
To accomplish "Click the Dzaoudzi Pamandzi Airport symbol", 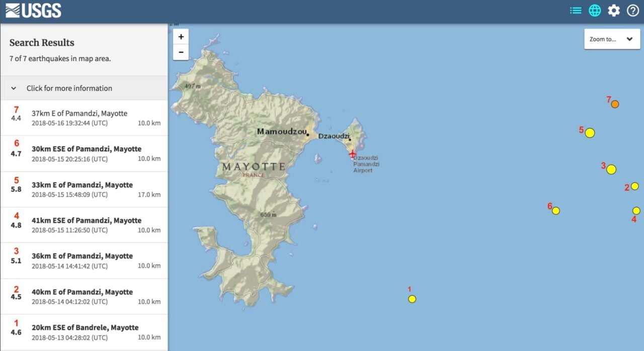I will (x=353, y=153).
